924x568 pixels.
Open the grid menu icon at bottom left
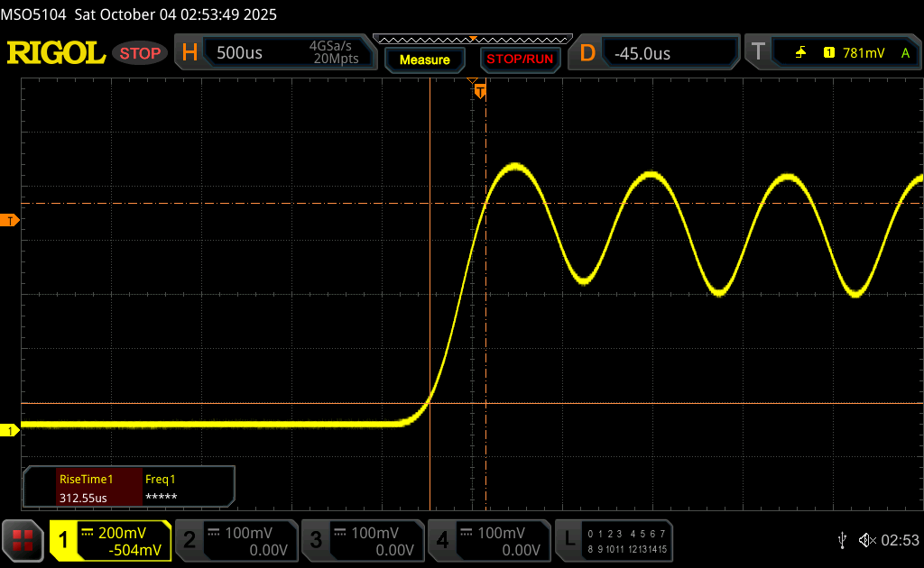click(23, 540)
